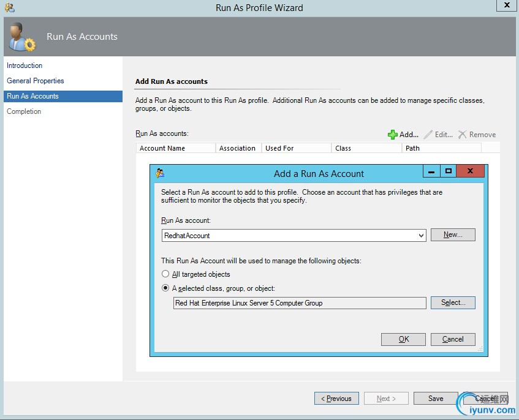Image resolution: width=519 pixels, height=420 pixels.
Task: Confirm with the OK button
Action: [403, 339]
